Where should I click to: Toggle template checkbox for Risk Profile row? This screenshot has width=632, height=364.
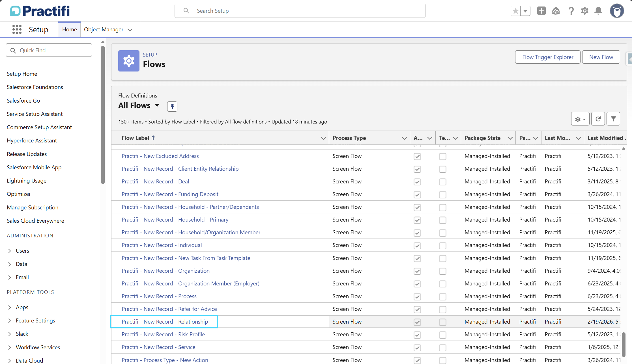pyautogui.click(x=443, y=335)
